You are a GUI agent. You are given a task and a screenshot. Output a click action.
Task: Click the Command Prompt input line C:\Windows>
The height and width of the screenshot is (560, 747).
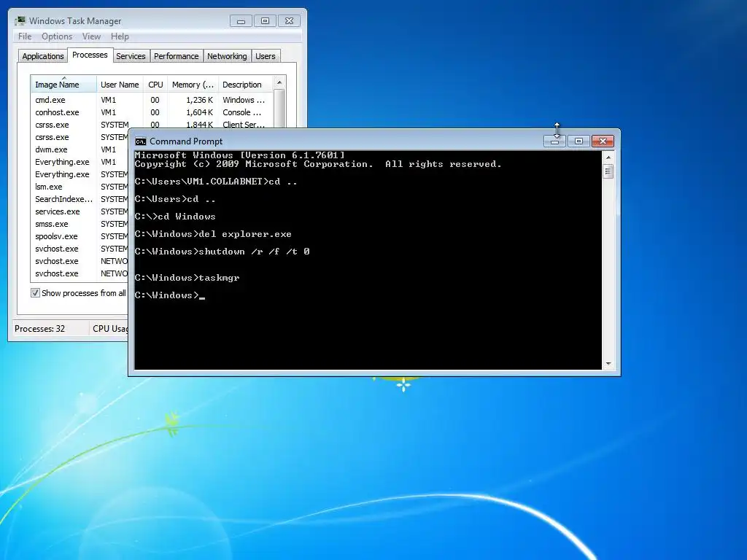(169, 295)
